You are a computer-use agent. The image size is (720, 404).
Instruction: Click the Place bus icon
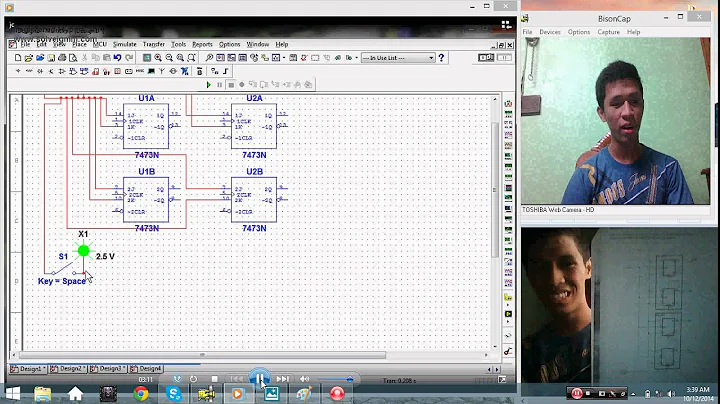coord(226,71)
